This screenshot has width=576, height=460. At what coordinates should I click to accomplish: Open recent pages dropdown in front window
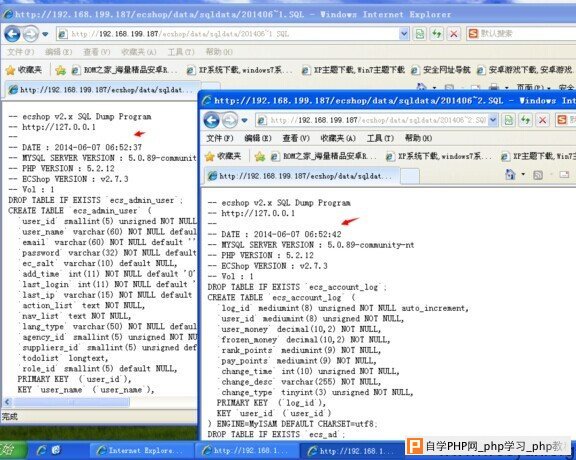point(244,120)
